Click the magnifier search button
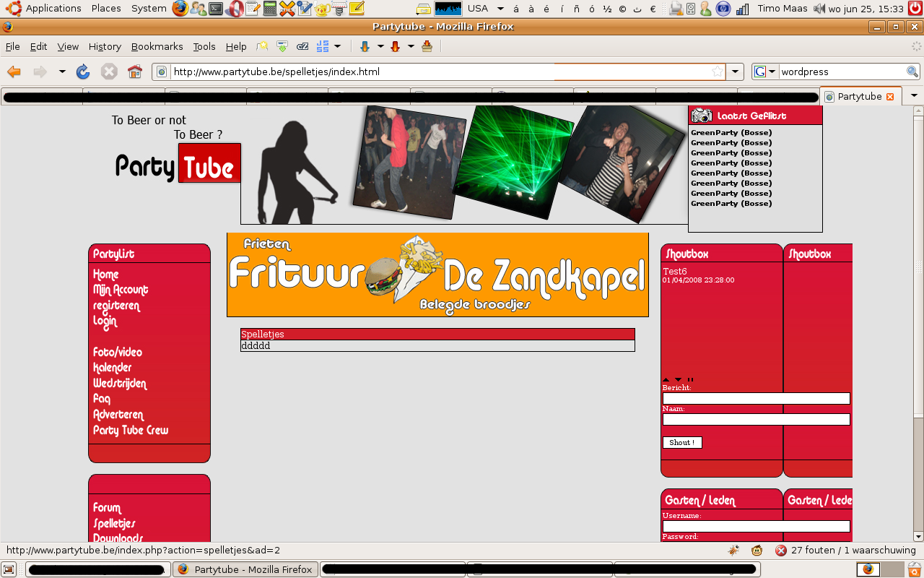This screenshot has width=924, height=578. [912, 72]
